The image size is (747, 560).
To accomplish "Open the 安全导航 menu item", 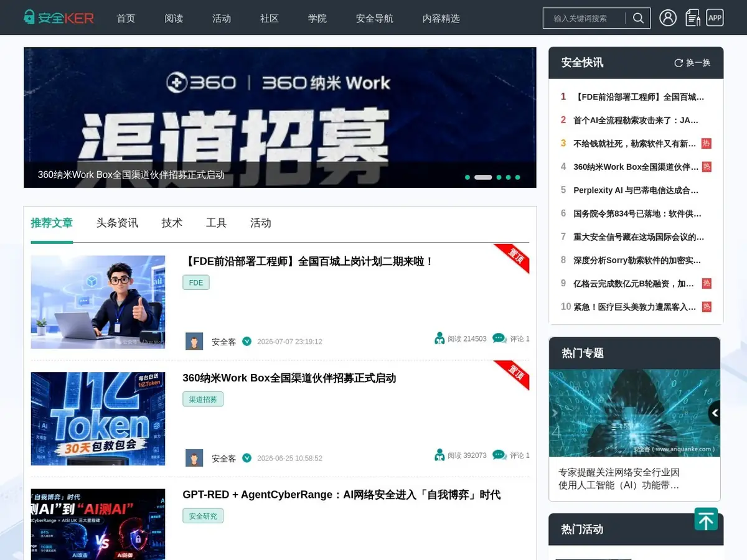I will click(x=375, y=18).
